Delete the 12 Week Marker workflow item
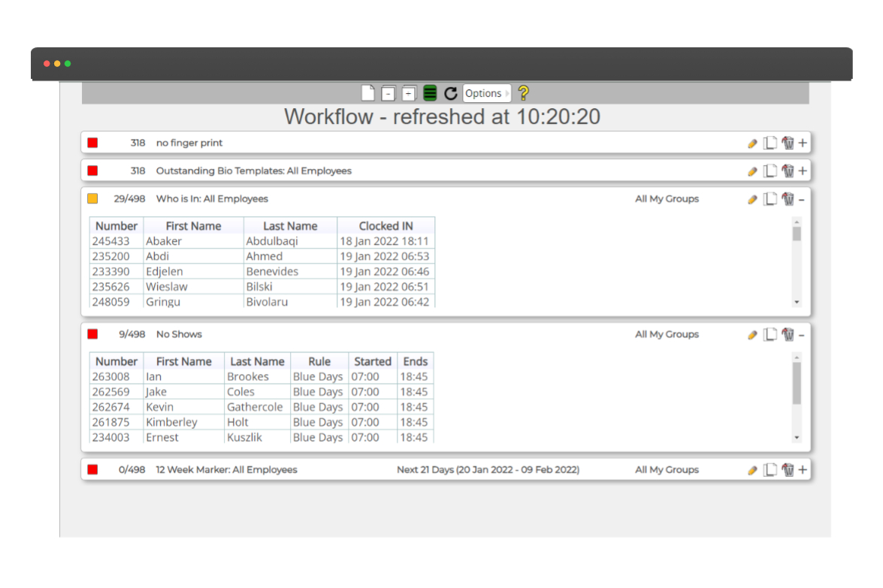The width and height of the screenshot is (883, 588). [x=788, y=470]
